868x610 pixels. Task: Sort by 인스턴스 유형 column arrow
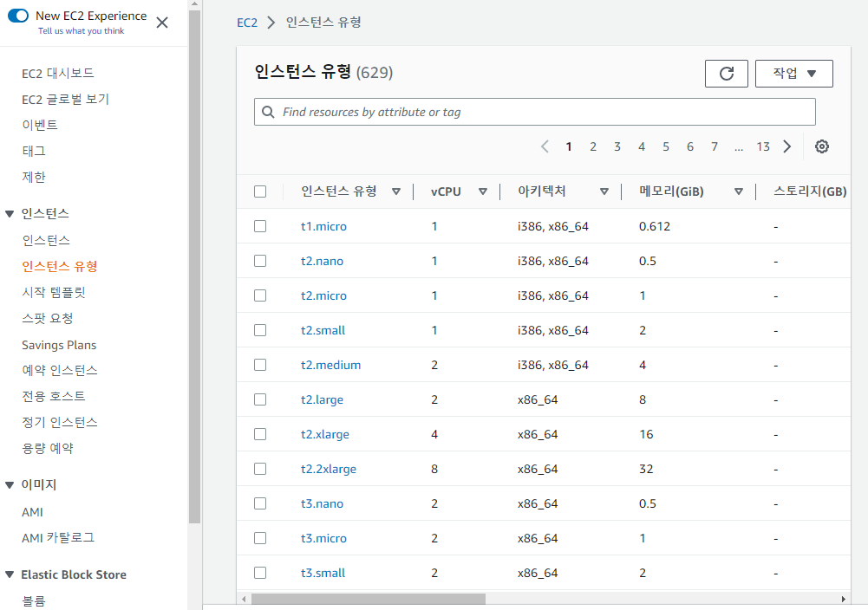(396, 191)
